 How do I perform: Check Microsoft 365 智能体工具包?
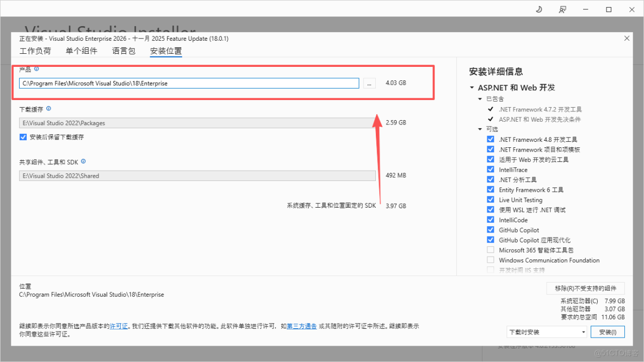pyautogui.click(x=491, y=249)
